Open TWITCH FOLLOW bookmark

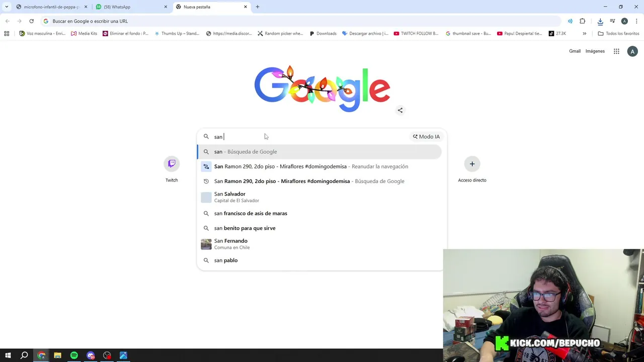click(x=416, y=34)
